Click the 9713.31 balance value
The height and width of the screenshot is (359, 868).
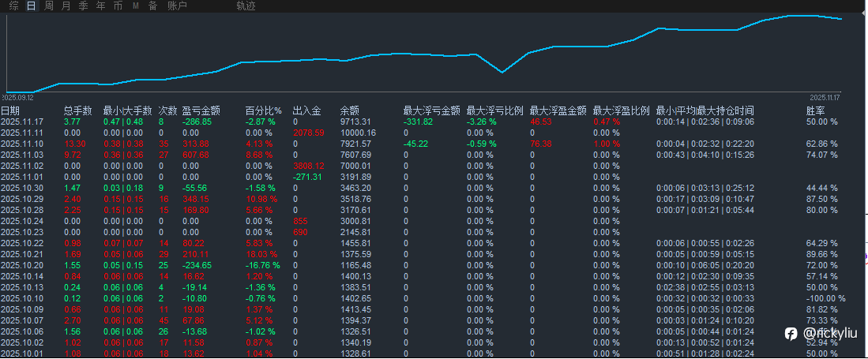coord(356,122)
